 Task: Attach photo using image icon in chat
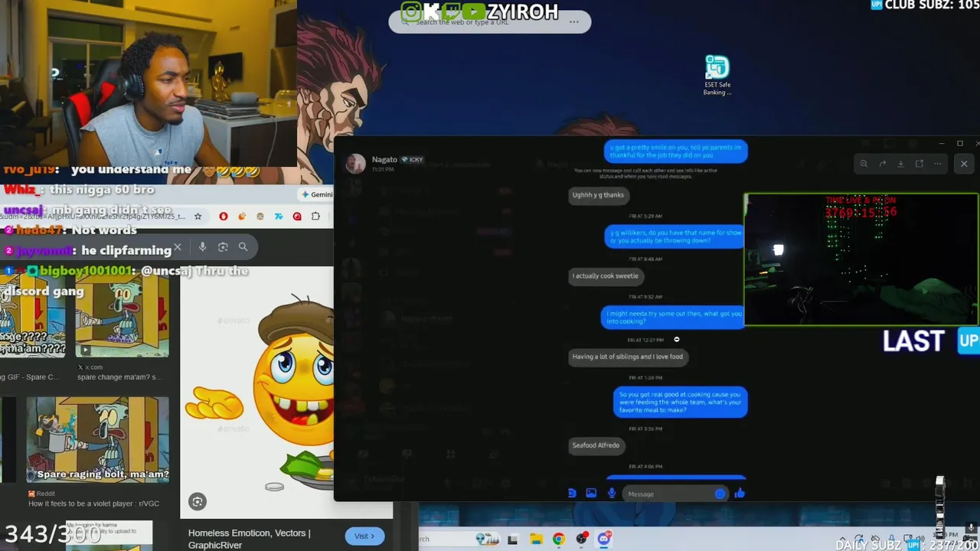pos(591,494)
